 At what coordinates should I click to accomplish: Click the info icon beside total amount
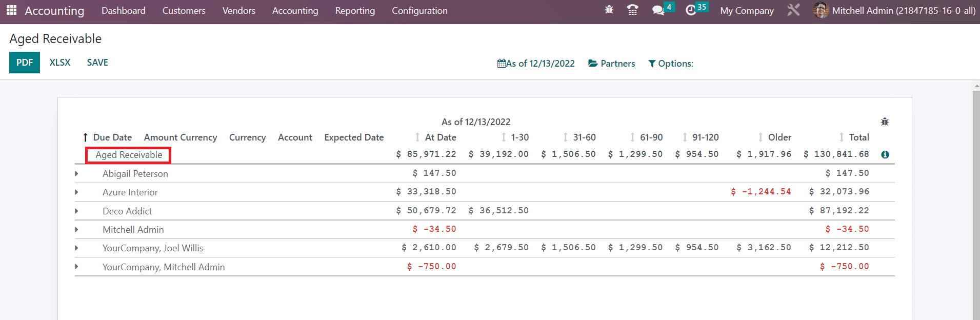click(885, 154)
